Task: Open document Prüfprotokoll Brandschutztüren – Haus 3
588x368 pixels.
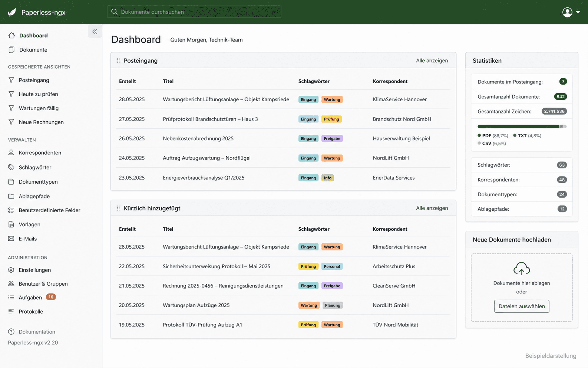Action: click(210, 119)
